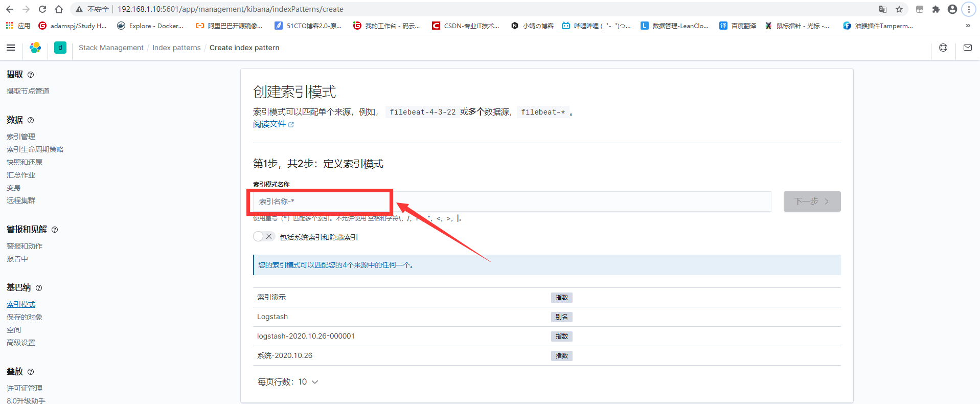Select the Logstash alias row
This screenshot has width=980, height=404.
coord(546,317)
